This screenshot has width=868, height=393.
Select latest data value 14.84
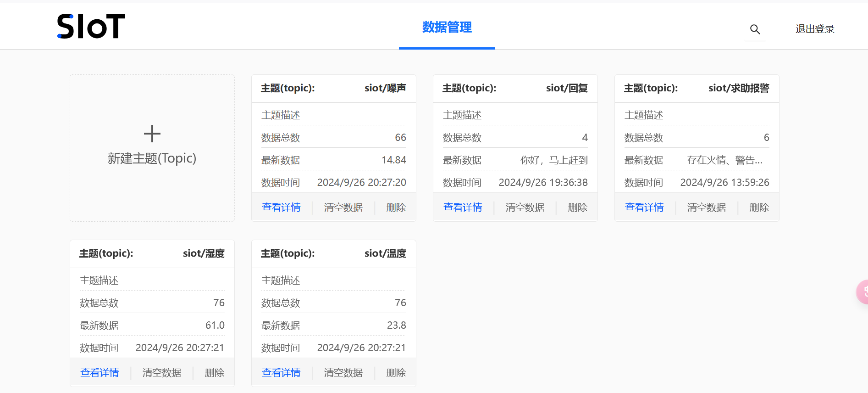pos(394,160)
